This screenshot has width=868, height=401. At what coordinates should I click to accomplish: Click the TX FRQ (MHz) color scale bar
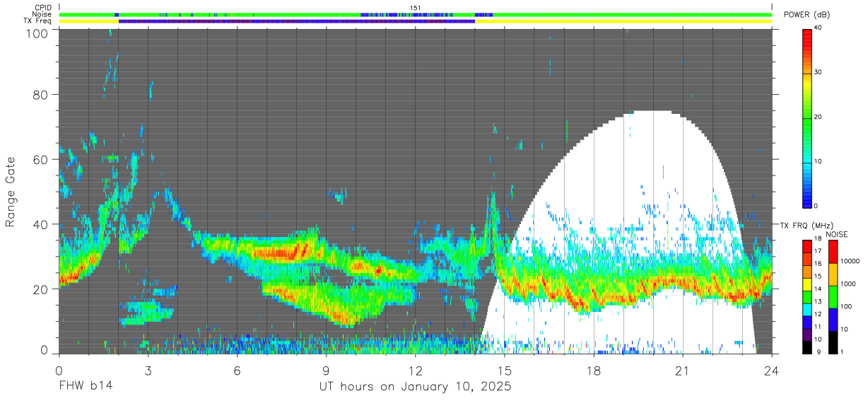pos(807,297)
